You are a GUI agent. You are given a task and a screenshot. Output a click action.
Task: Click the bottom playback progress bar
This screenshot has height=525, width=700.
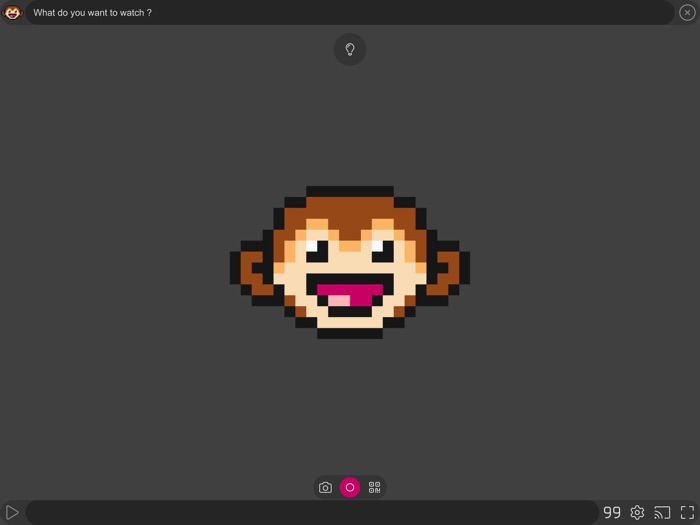coord(312,512)
